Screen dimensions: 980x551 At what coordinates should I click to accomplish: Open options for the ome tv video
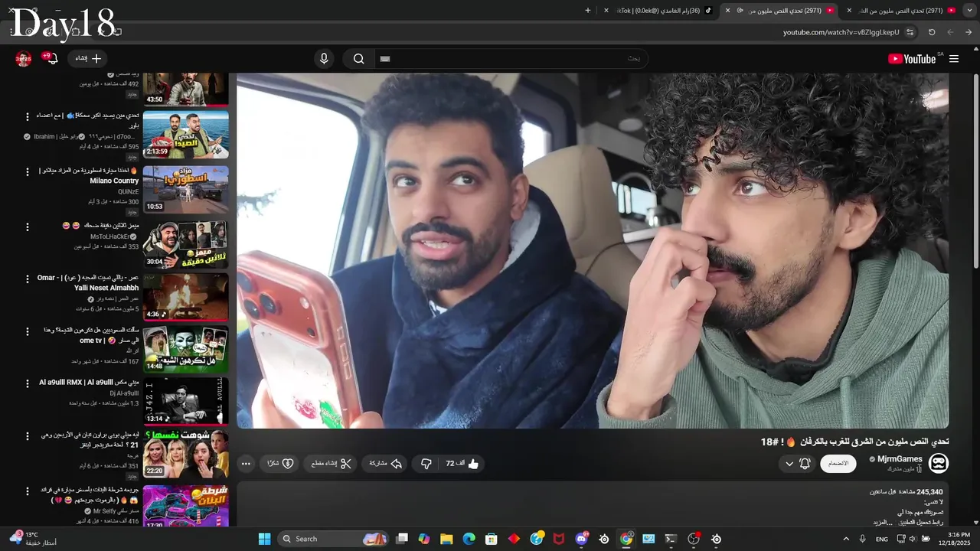[28, 331]
